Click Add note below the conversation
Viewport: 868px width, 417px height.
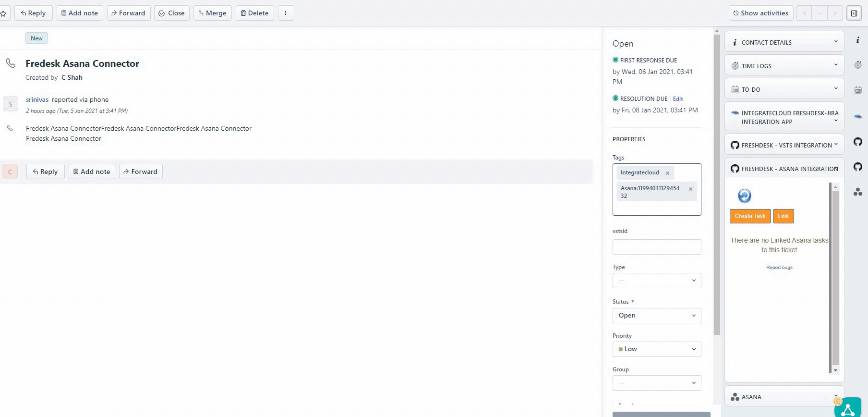click(92, 172)
